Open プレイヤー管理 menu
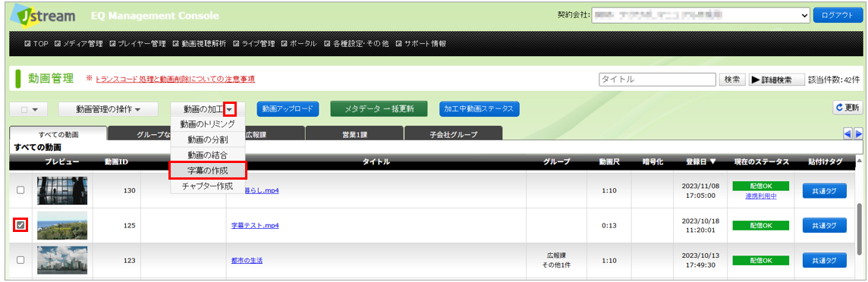 pyautogui.click(x=138, y=44)
